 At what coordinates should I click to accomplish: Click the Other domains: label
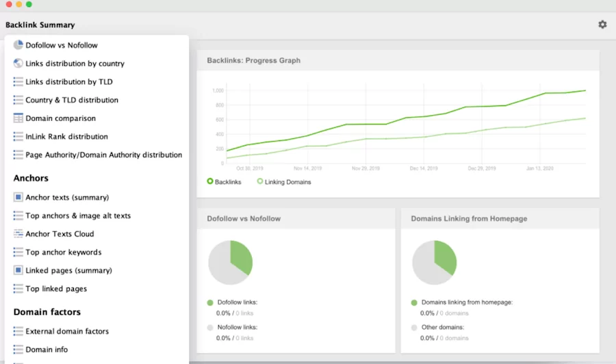pos(443,327)
